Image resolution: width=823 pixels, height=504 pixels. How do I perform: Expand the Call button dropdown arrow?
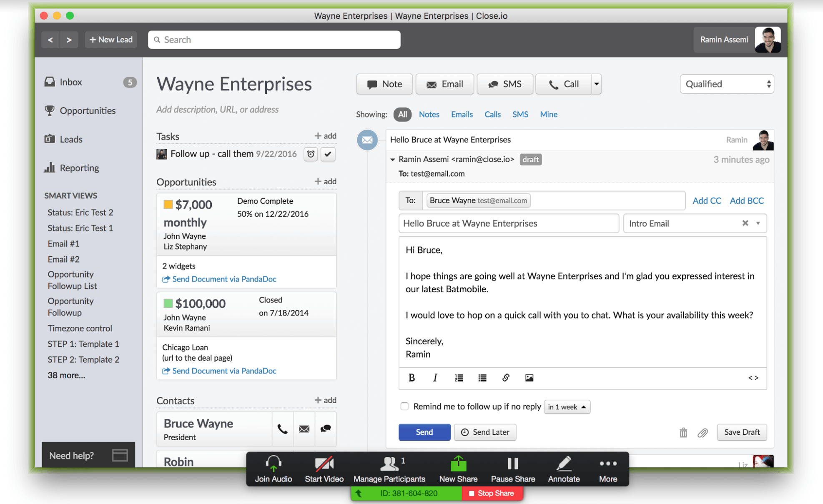pyautogui.click(x=597, y=84)
